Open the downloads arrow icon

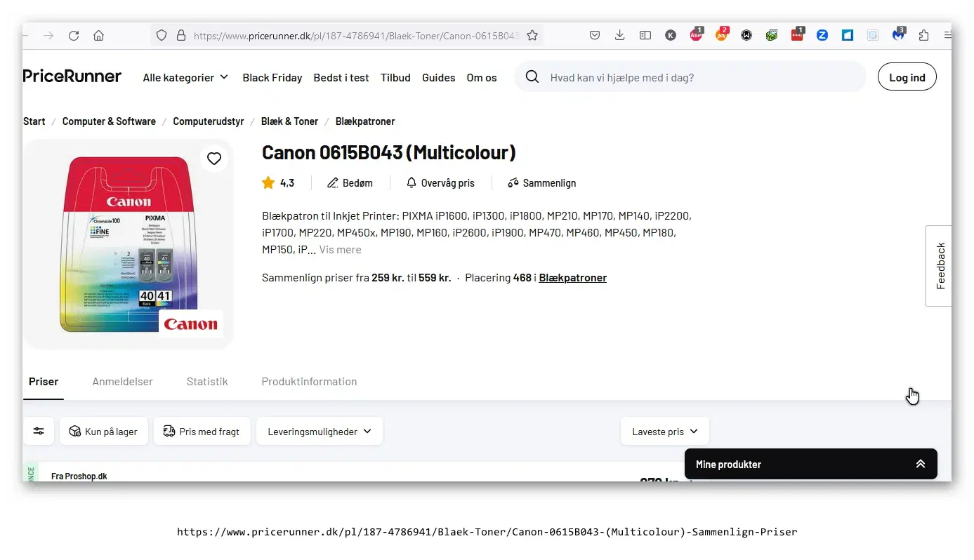tap(619, 35)
